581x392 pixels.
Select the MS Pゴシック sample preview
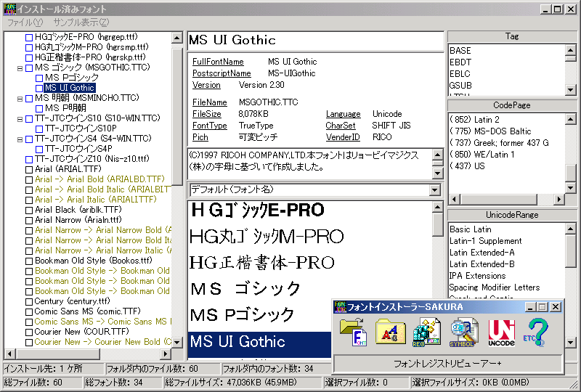tap(242, 315)
